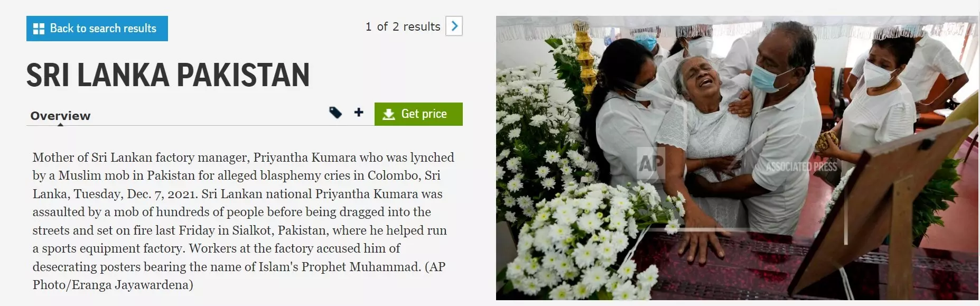Click the download arrow icon on Get price
Viewport: 980px width, 306px height.
389,114
